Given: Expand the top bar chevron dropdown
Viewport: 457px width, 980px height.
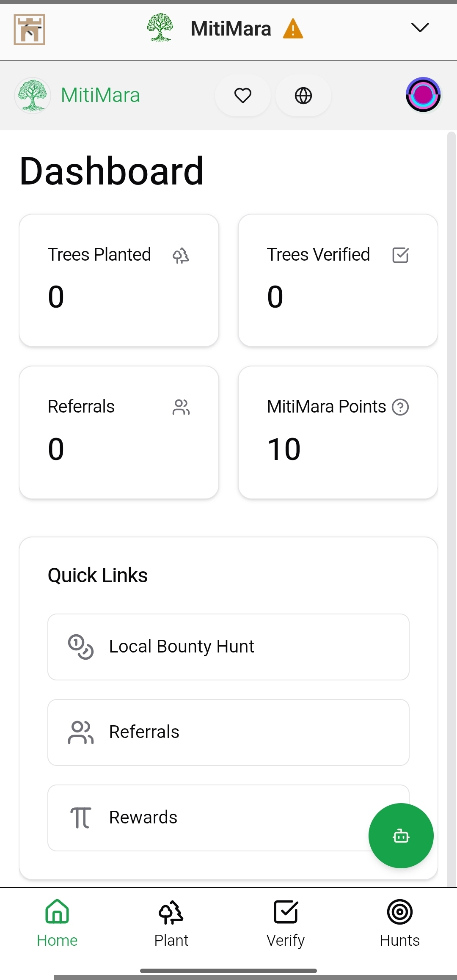Looking at the screenshot, I should click(x=420, y=28).
